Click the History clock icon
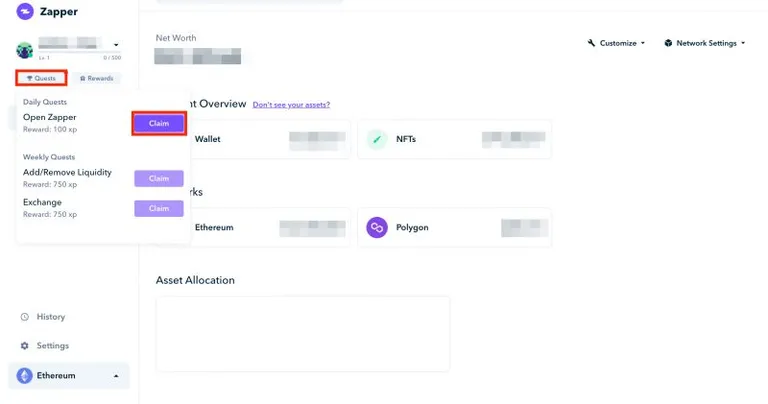This screenshot has width=768, height=404. click(x=24, y=317)
